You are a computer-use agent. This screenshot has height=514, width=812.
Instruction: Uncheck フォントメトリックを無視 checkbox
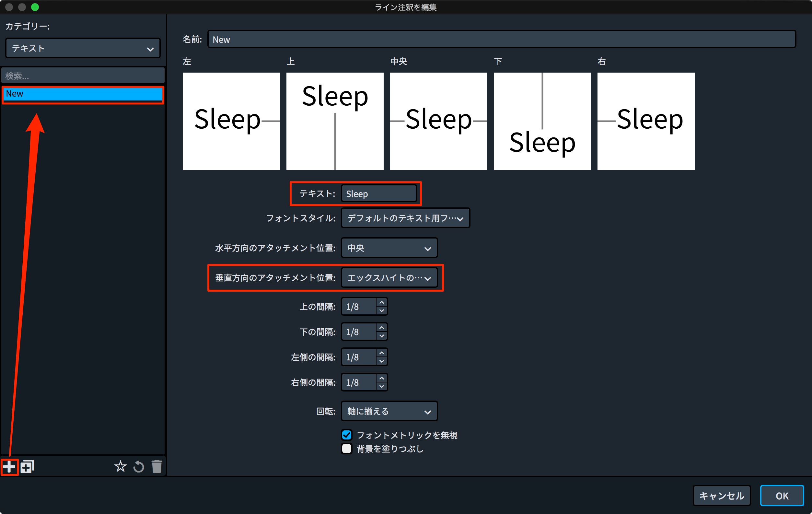pos(347,435)
